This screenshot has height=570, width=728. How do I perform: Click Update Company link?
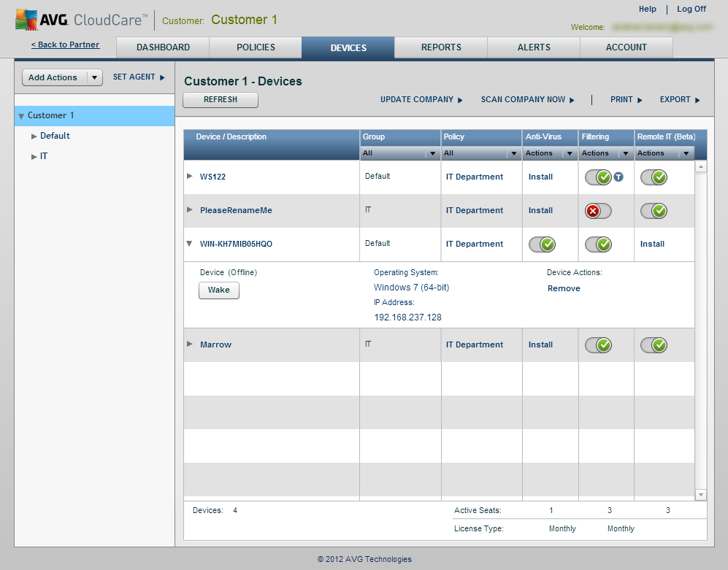[x=421, y=99]
